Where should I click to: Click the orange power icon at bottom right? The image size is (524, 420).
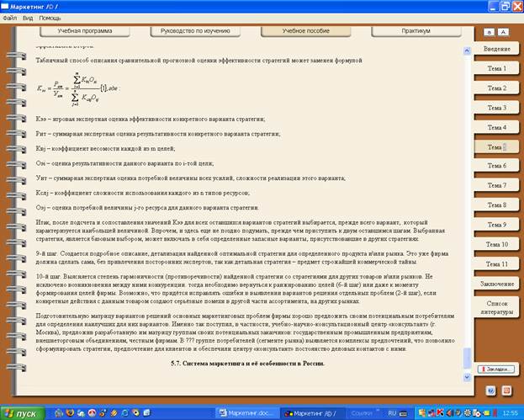[x=506, y=391]
